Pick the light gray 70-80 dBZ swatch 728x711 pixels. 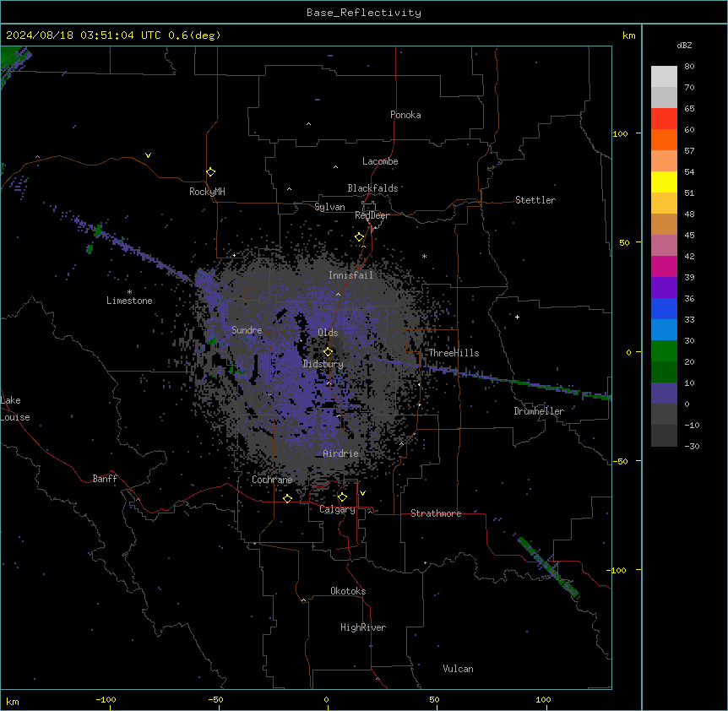click(664, 77)
